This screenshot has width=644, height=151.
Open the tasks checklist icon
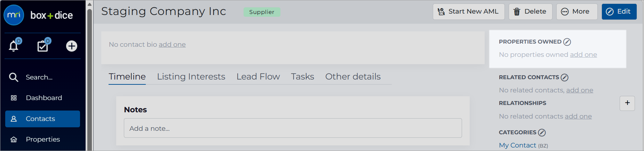(43, 46)
